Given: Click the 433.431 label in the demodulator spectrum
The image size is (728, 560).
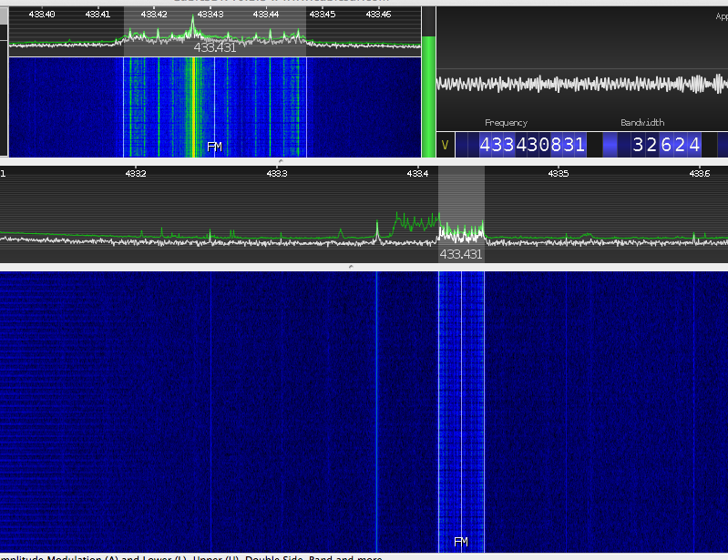Looking at the screenshot, I should 214,47.
